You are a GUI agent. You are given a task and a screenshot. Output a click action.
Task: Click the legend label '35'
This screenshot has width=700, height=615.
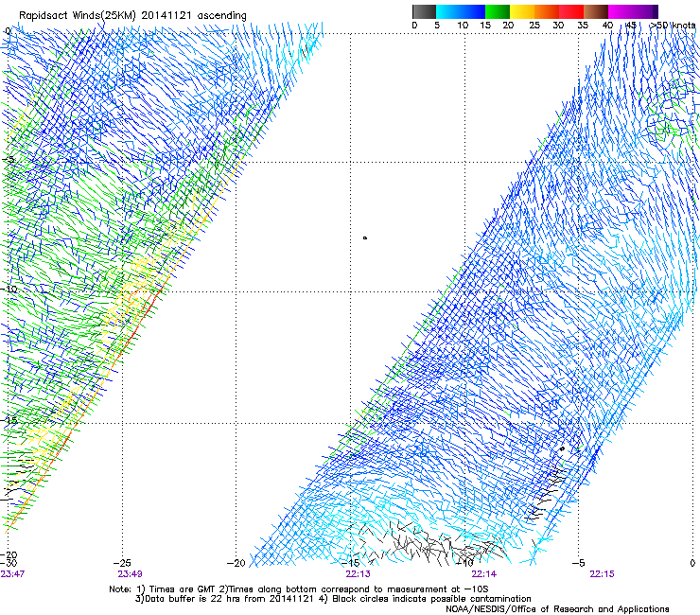583,26
